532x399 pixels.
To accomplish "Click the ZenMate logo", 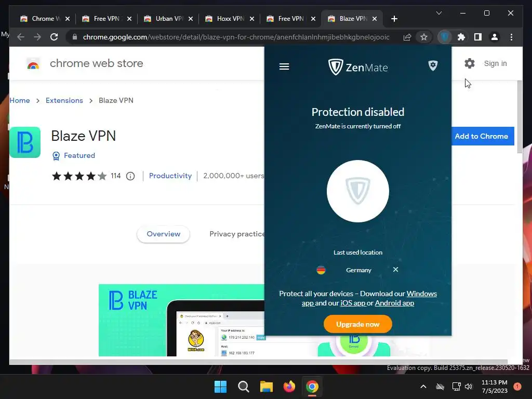I will (x=357, y=67).
